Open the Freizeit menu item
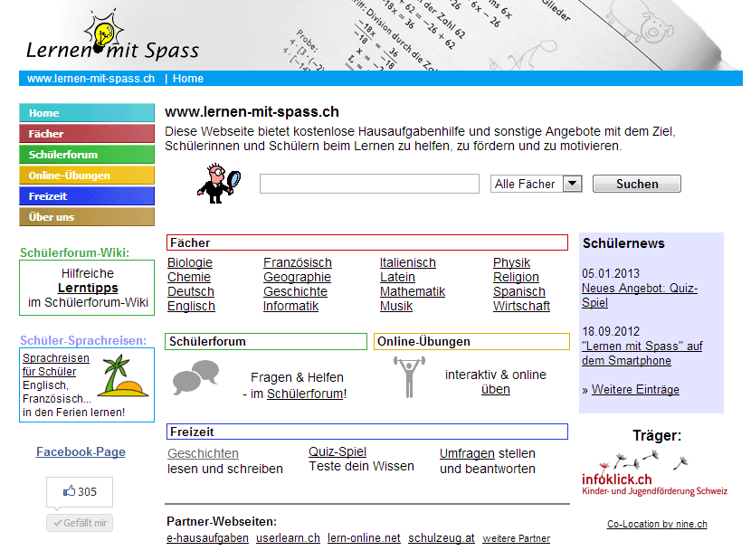The height and width of the screenshot is (560, 751). click(87, 196)
